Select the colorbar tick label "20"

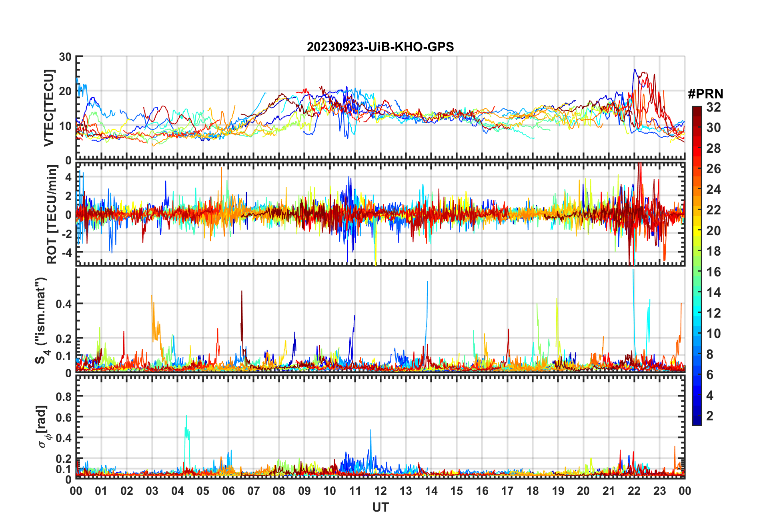(x=714, y=231)
